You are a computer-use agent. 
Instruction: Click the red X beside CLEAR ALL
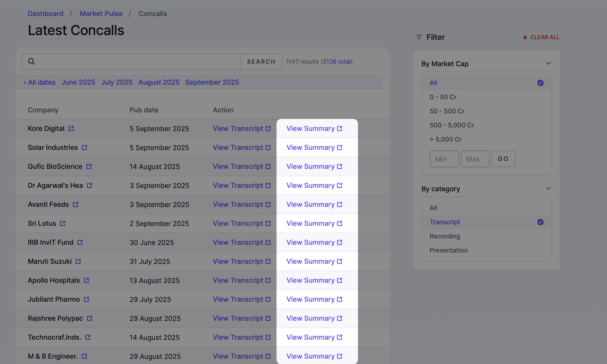tap(525, 37)
